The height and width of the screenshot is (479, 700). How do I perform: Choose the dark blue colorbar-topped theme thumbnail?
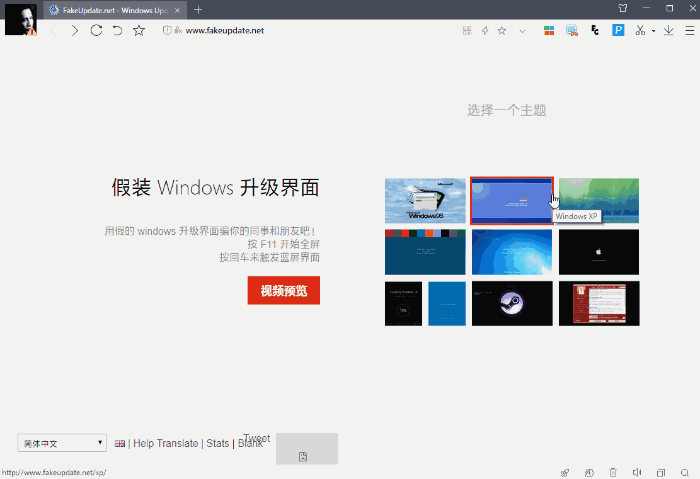pos(425,252)
